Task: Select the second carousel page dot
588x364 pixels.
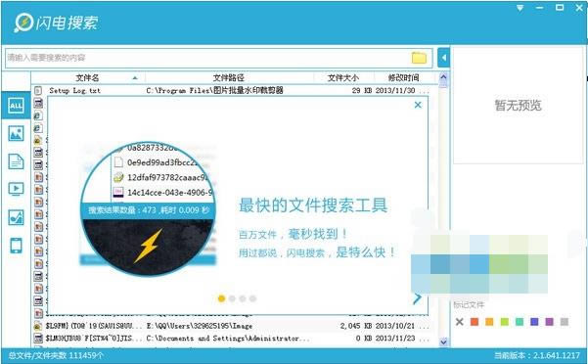Action: (232, 298)
